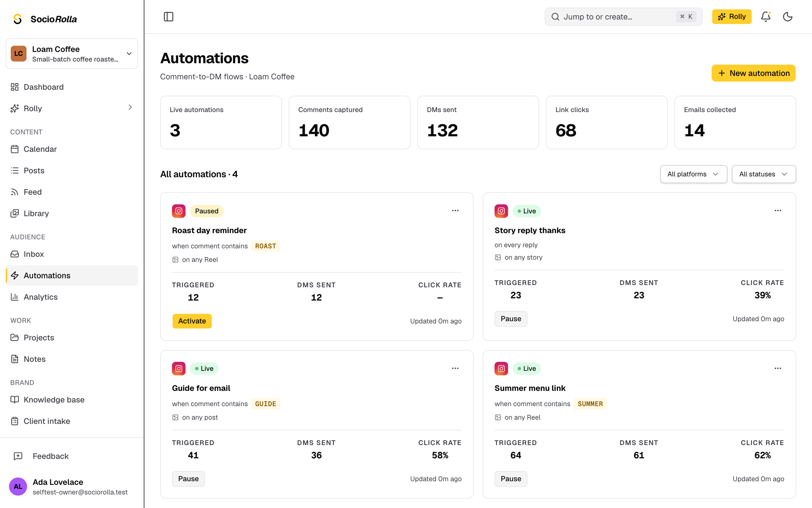Viewport: 812px width, 508px height.
Task: Click Instagram icon on Story reply thanks card
Action: point(501,211)
